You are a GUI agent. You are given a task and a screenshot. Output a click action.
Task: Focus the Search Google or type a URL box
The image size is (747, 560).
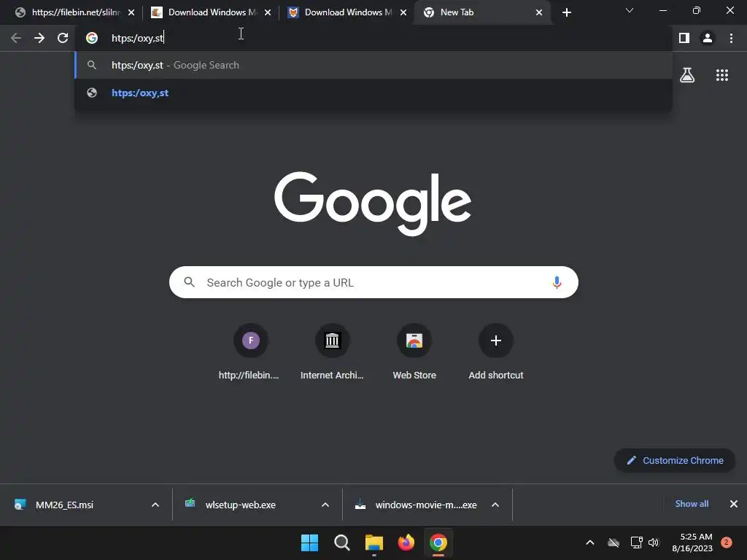point(373,282)
